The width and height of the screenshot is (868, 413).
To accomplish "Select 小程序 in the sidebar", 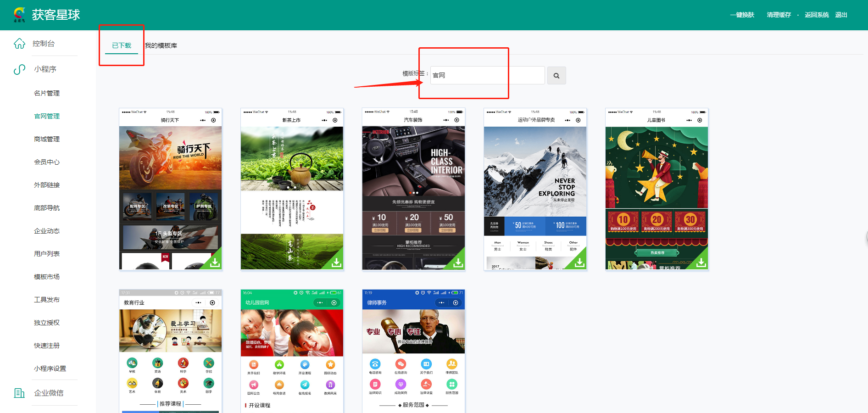I will 45,69.
